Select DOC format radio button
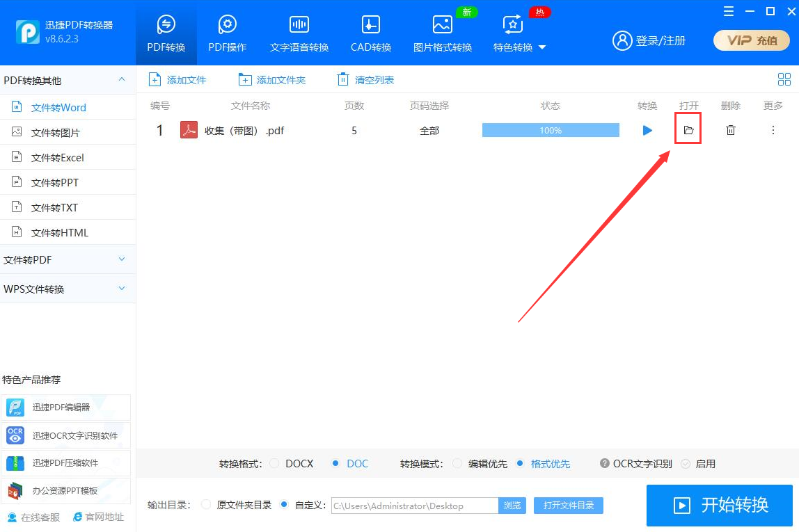 click(x=335, y=463)
